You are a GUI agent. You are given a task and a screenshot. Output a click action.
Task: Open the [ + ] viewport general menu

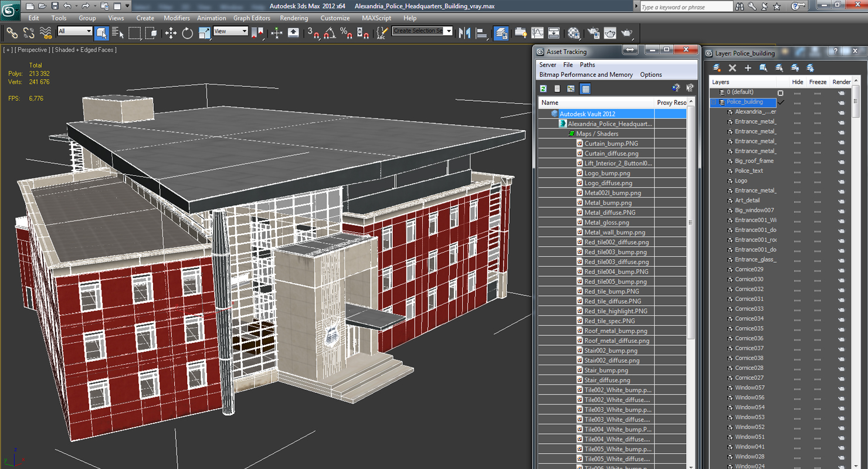[7, 50]
